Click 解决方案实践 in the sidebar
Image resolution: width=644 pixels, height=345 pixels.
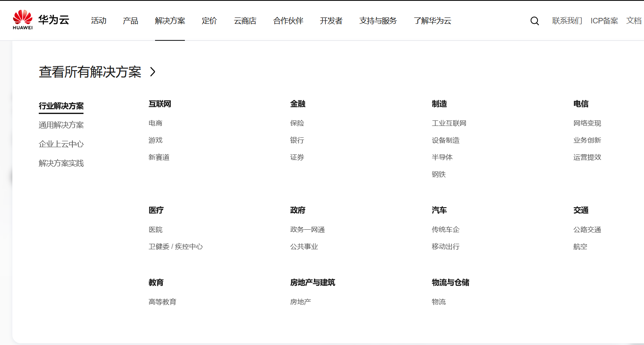(61, 163)
